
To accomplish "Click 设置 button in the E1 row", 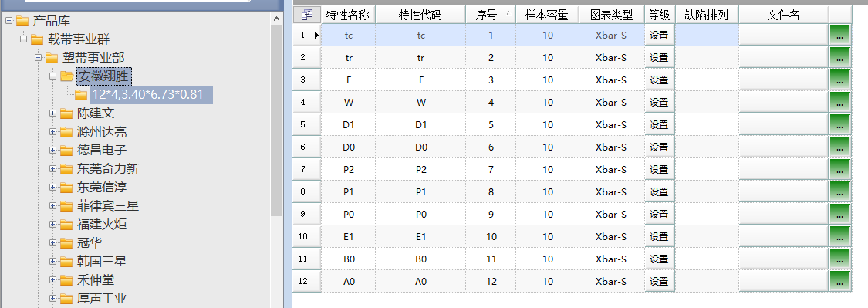I will (x=660, y=236).
